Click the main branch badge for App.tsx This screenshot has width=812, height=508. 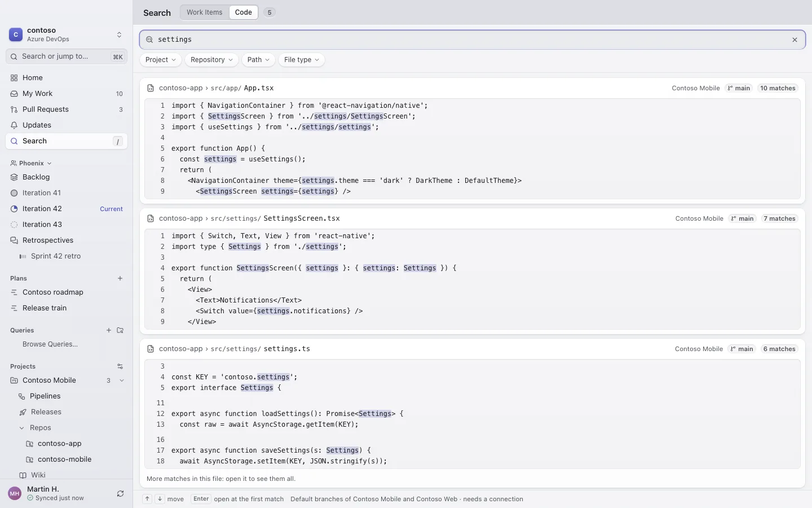(739, 88)
